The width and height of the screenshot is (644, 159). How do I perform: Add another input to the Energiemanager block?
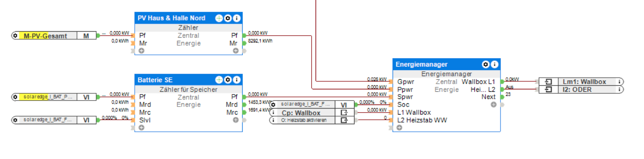(x=399, y=128)
